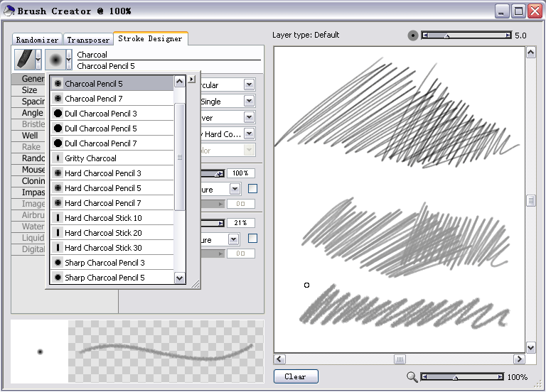Toggle the checkbox beside the 21% slider

(252, 239)
